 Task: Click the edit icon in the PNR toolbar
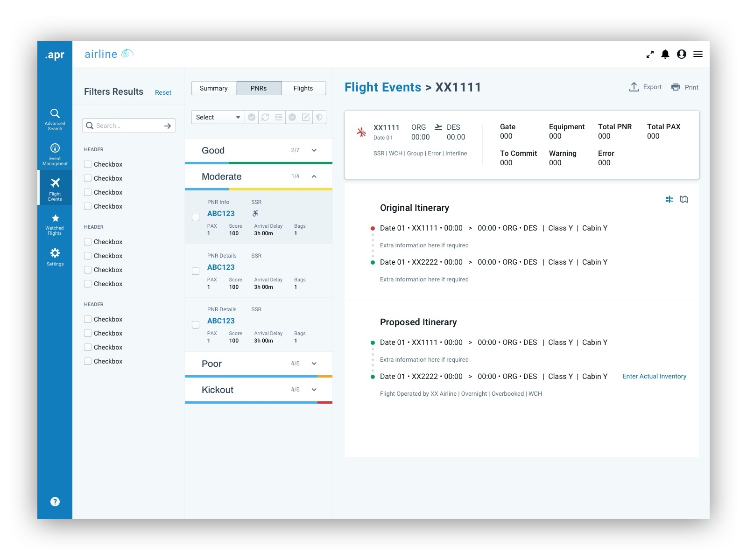coord(306,117)
